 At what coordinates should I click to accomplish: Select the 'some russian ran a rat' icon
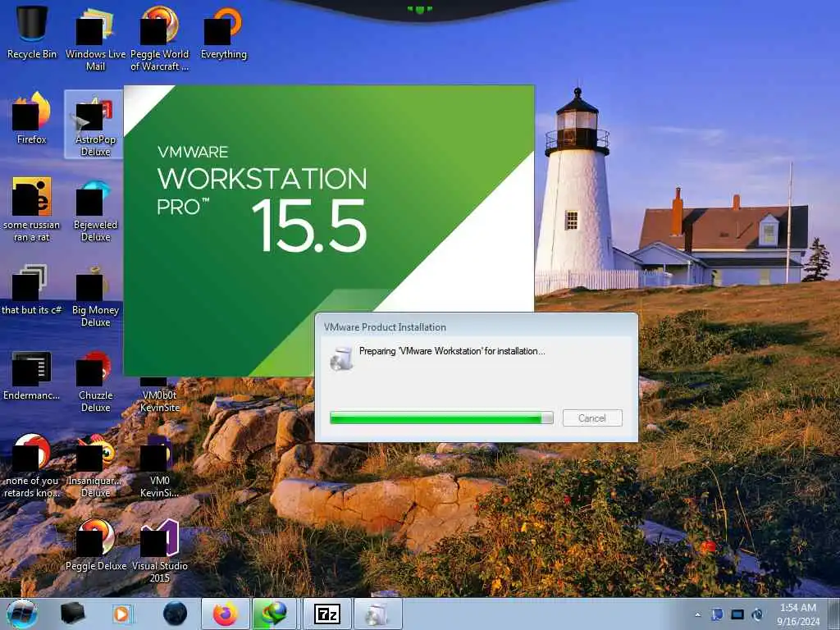click(x=32, y=209)
